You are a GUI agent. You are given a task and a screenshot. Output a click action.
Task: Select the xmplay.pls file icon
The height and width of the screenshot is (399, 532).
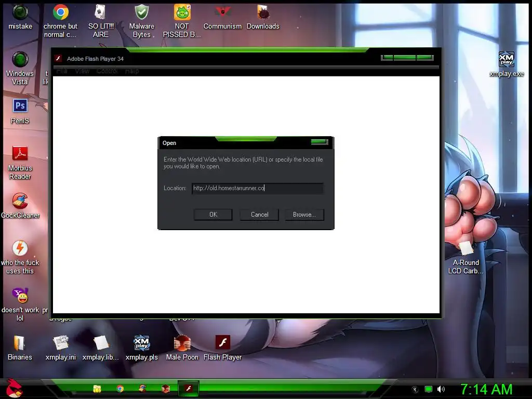141,348
